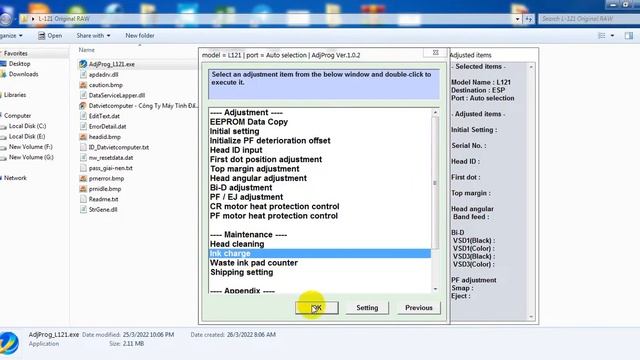This screenshot has width=640, height=360.
Task: Select 'Shipping setting' item
Action: pyautogui.click(x=241, y=272)
